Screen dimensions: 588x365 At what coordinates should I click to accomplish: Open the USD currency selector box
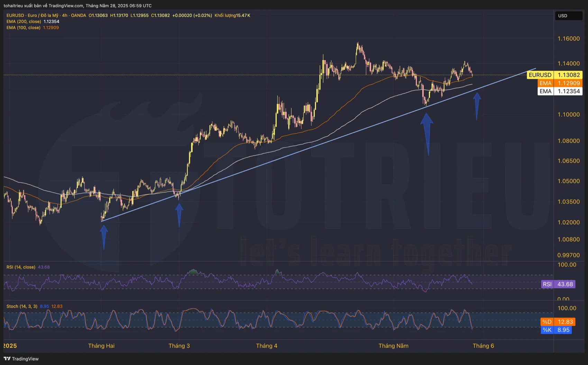tap(569, 16)
